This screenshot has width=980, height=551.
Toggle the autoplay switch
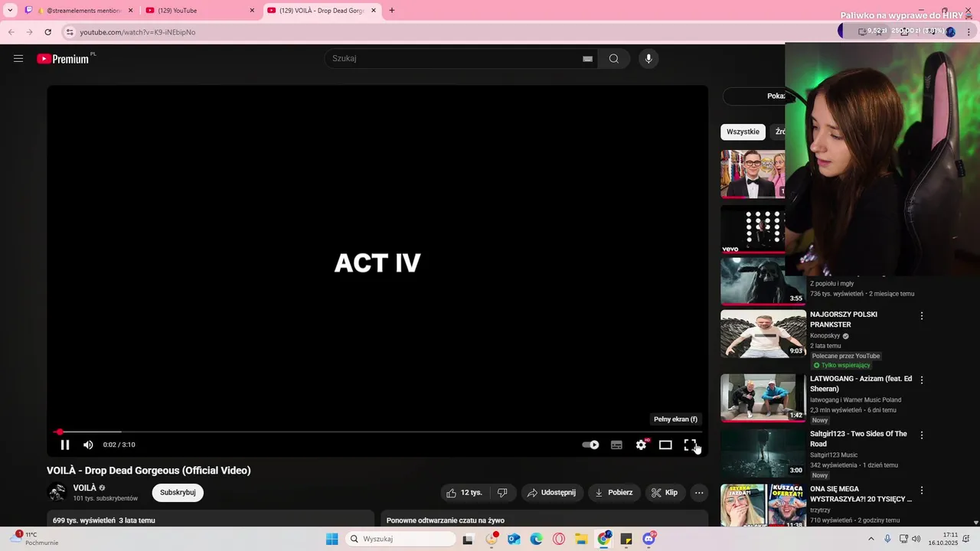590,445
